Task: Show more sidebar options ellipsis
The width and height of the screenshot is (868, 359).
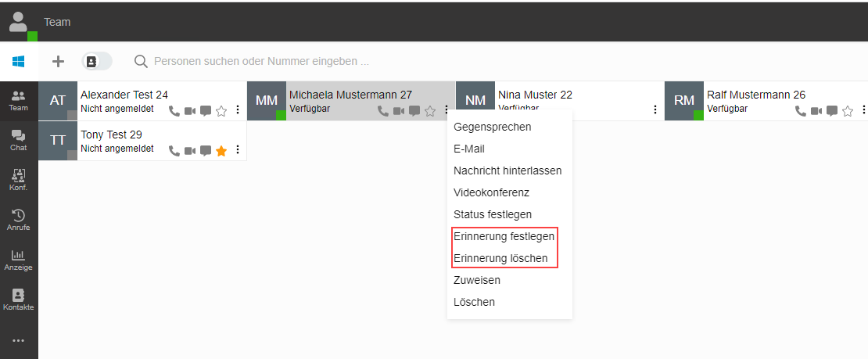Action: 19,340
